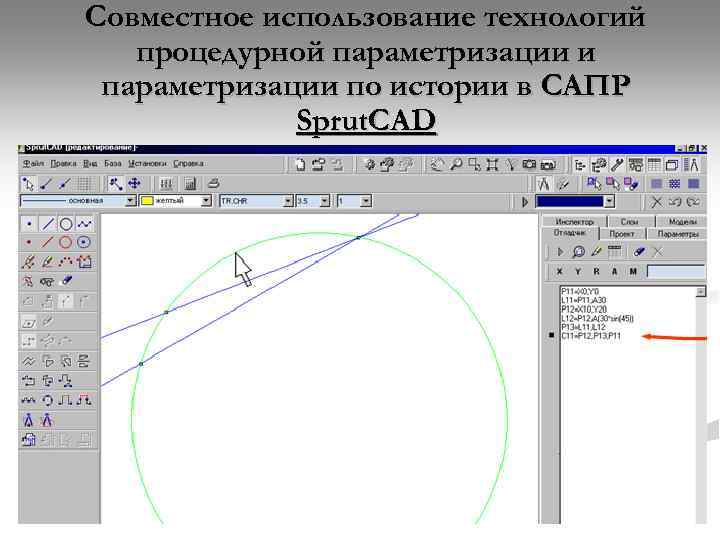Select the blue line tool in left palette
Screen dimensions: 720x540
(x=47, y=224)
